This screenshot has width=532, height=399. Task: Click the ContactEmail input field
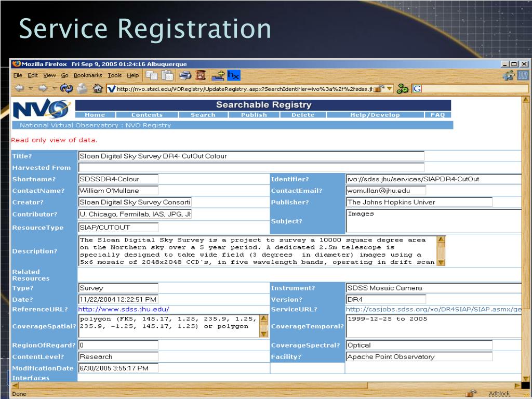[386, 191]
